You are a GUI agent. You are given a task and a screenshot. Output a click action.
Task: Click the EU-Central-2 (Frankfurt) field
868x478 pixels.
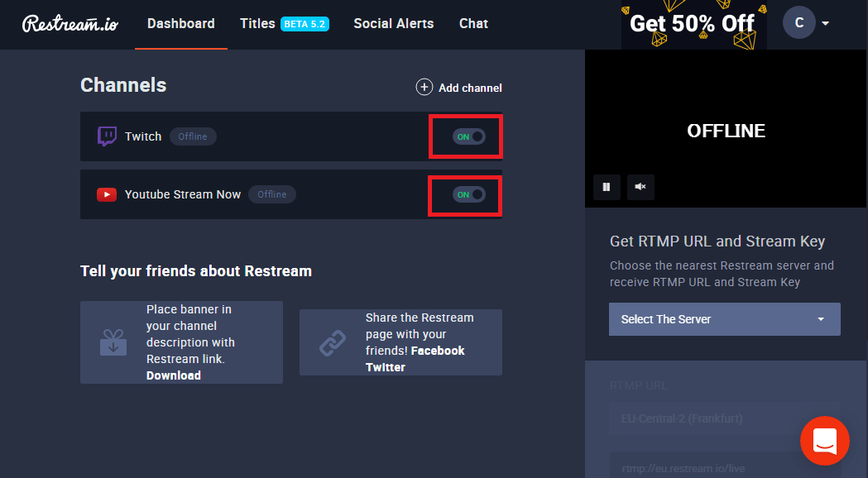(x=725, y=418)
